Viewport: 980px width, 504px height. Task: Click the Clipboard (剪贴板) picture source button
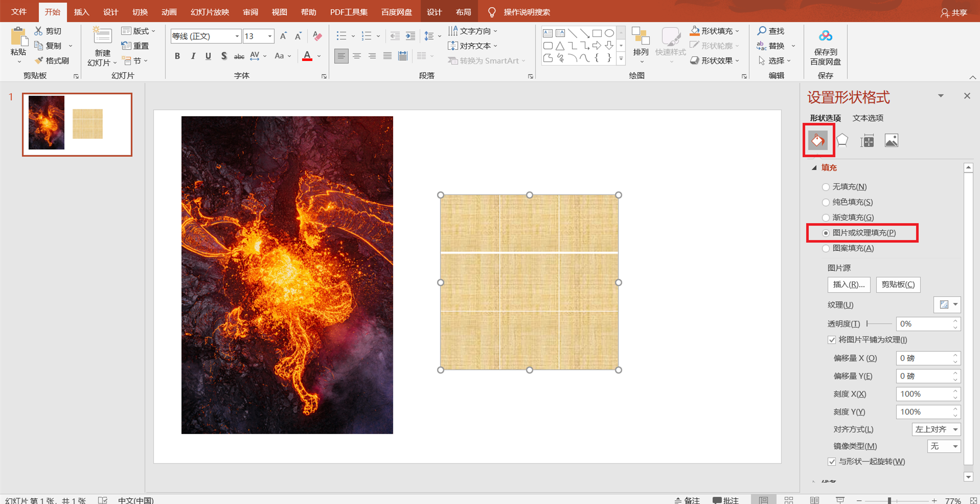(898, 284)
